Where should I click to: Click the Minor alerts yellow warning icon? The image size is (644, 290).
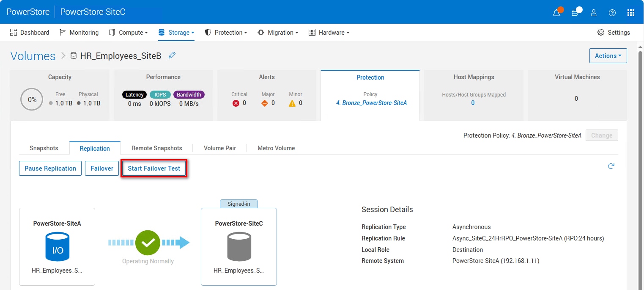[x=292, y=103]
